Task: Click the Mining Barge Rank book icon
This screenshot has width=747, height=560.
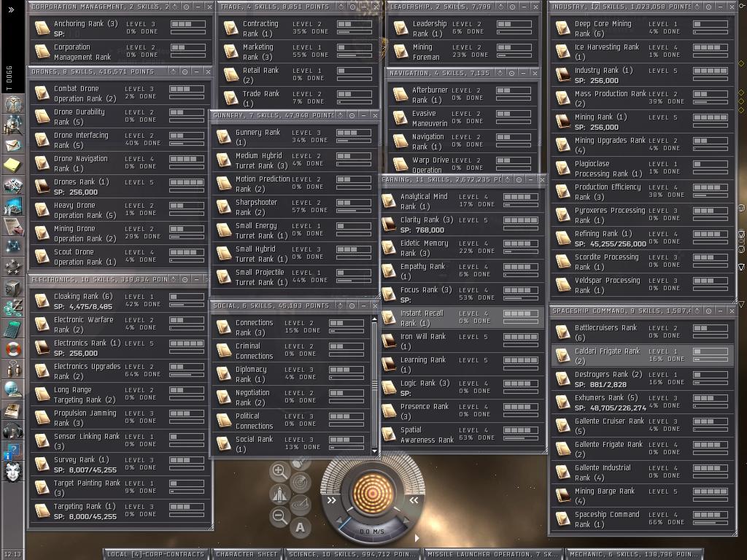Action: coord(562,496)
